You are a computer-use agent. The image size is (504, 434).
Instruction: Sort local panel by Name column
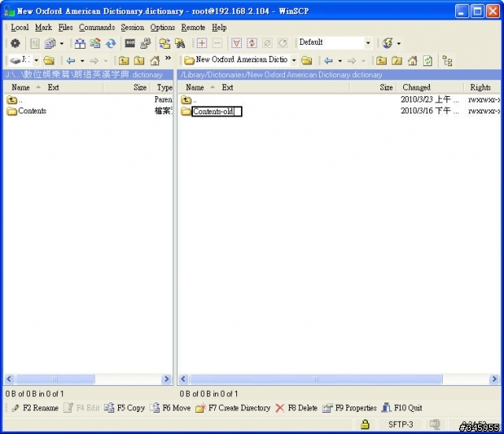pos(21,87)
